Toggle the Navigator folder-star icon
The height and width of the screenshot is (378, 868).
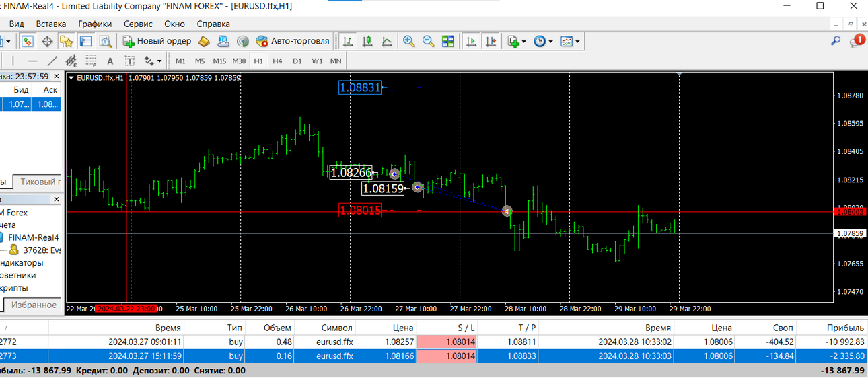(x=66, y=41)
